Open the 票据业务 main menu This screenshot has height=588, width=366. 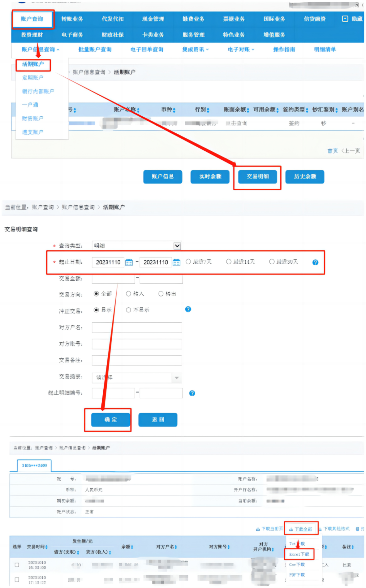[x=234, y=19]
